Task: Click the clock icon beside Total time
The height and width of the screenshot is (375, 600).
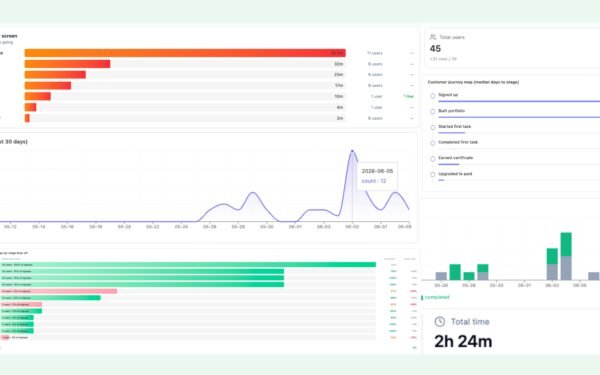Action: [x=440, y=321]
